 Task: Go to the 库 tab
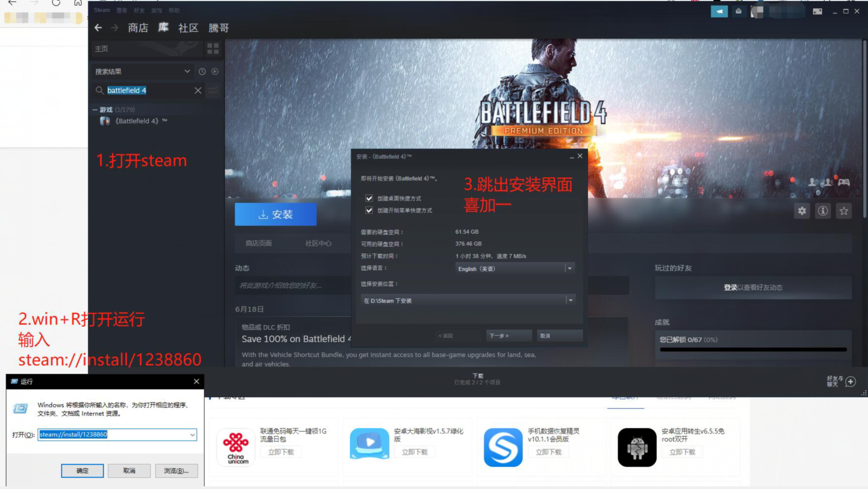163,28
